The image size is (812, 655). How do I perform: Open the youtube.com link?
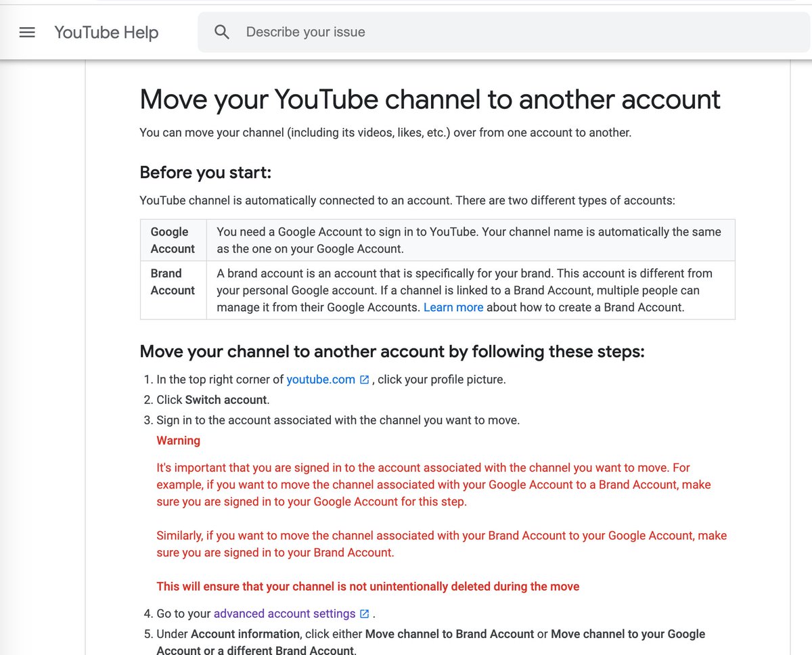tap(321, 380)
